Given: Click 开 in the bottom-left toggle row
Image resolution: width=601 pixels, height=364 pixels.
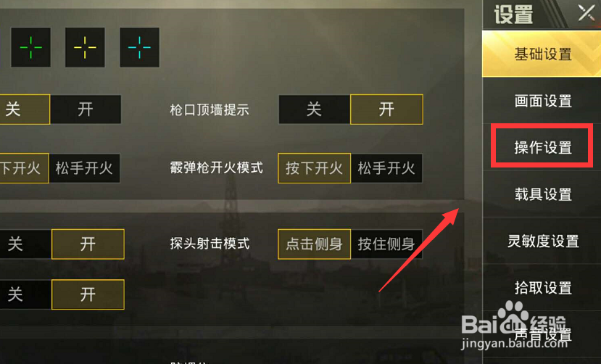Looking at the screenshot, I should [88, 294].
